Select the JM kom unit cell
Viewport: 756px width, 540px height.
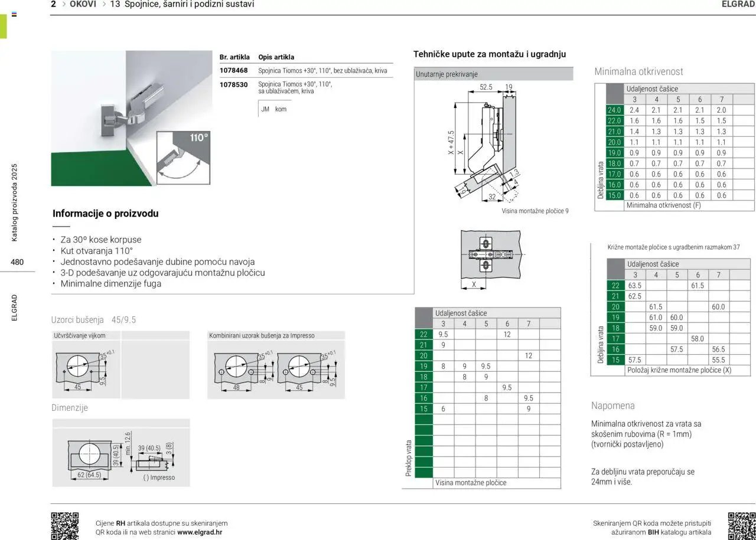(273, 109)
